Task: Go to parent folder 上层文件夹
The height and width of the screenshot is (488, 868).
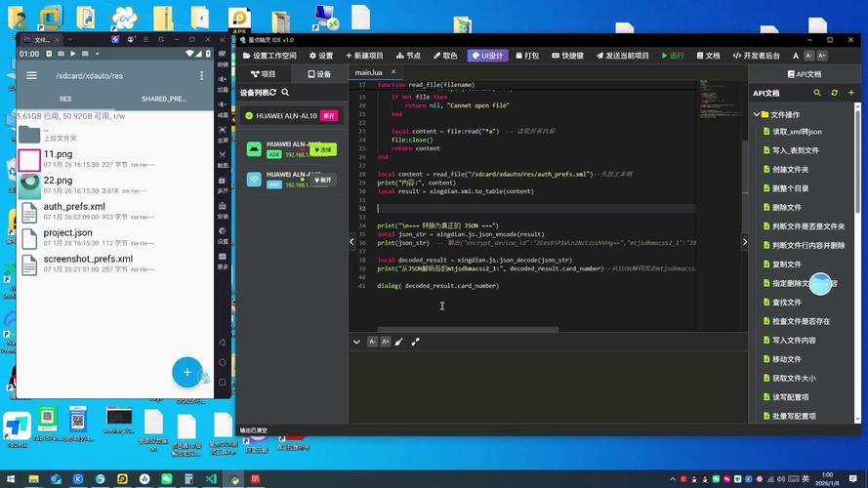Action: (114, 134)
